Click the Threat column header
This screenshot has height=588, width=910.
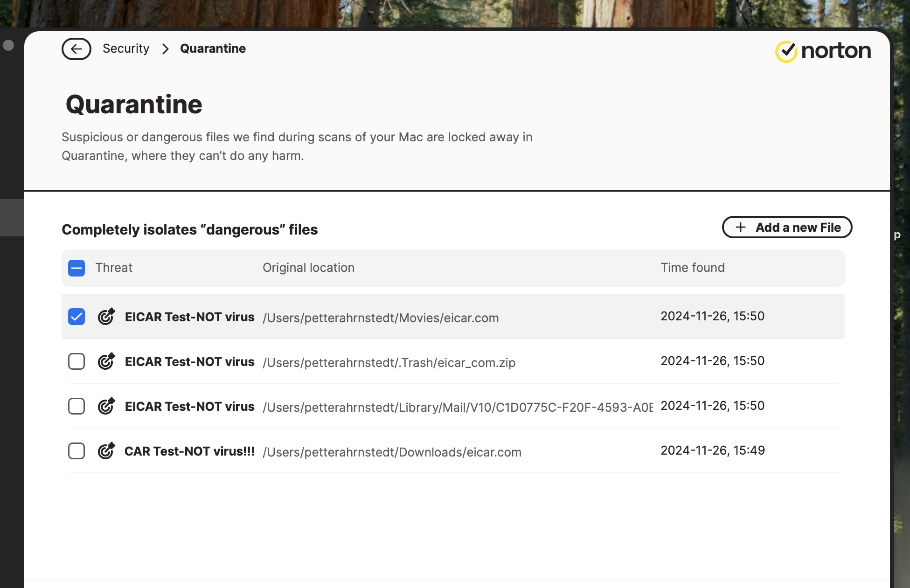114,268
